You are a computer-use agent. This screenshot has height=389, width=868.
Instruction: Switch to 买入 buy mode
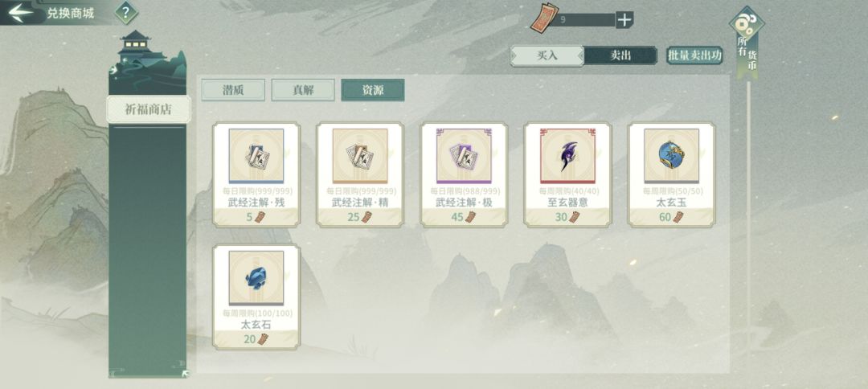coord(547,55)
